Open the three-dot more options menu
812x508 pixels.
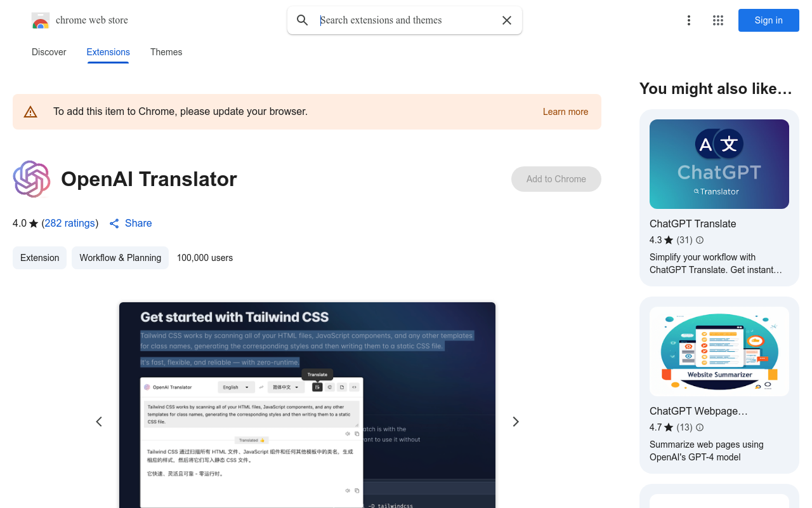tap(689, 20)
